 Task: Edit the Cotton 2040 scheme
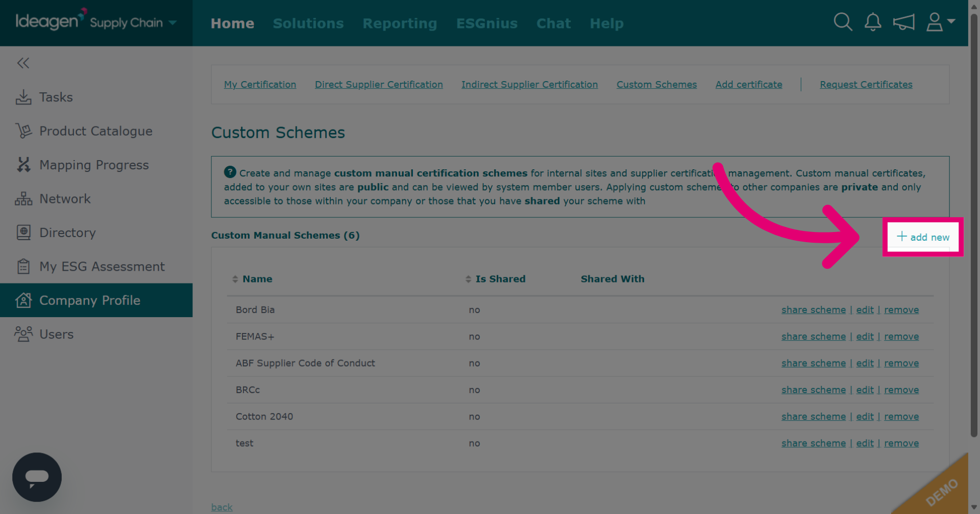coord(865,417)
